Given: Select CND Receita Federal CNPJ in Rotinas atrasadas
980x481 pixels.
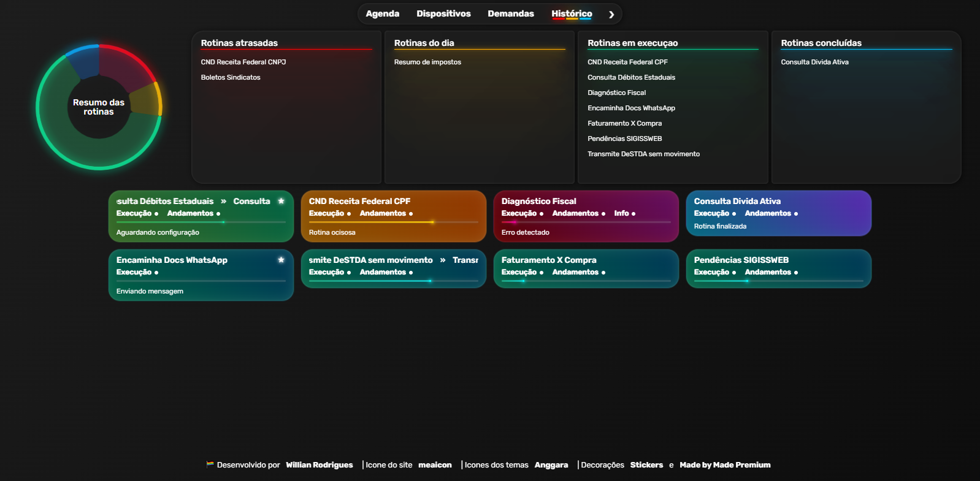Looking at the screenshot, I should (243, 62).
